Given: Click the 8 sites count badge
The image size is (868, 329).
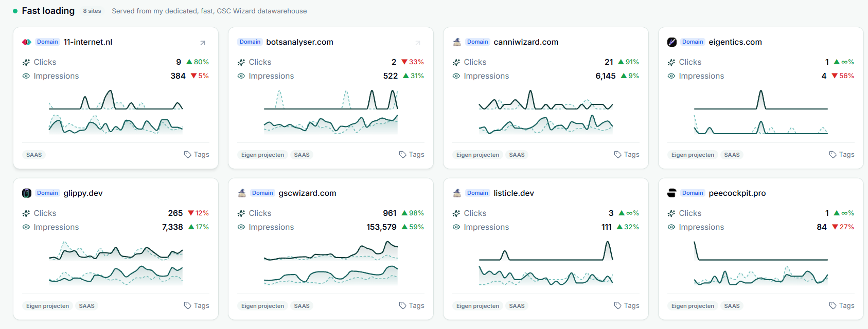Looking at the screenshot, I should (x=92, y=11).
